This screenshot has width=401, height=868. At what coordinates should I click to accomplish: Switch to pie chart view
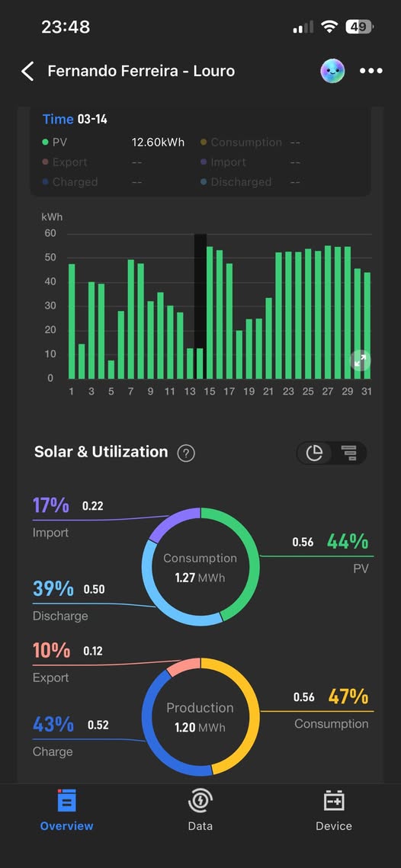coord(315,453)
